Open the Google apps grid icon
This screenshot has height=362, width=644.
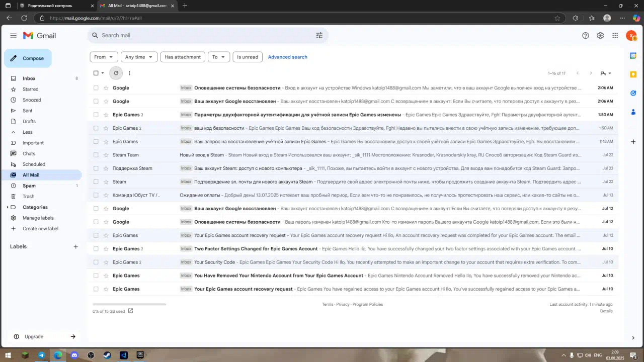[x=615, y=36]
